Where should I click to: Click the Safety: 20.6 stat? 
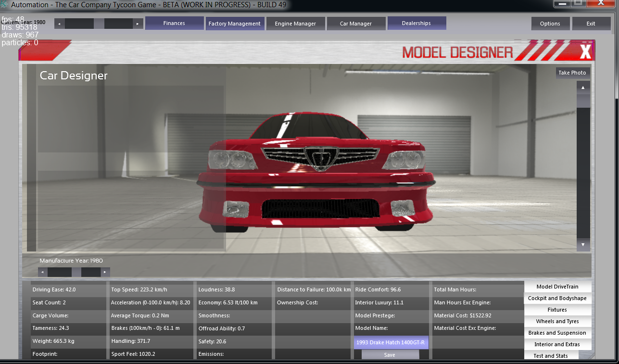coord(212,341)
